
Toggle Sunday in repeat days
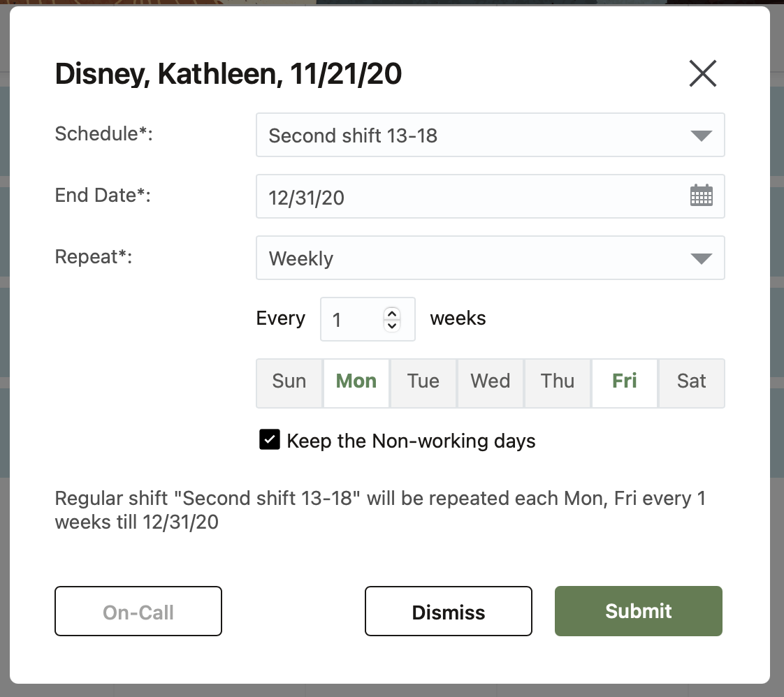pyautogui.click(x=289, y=382)
